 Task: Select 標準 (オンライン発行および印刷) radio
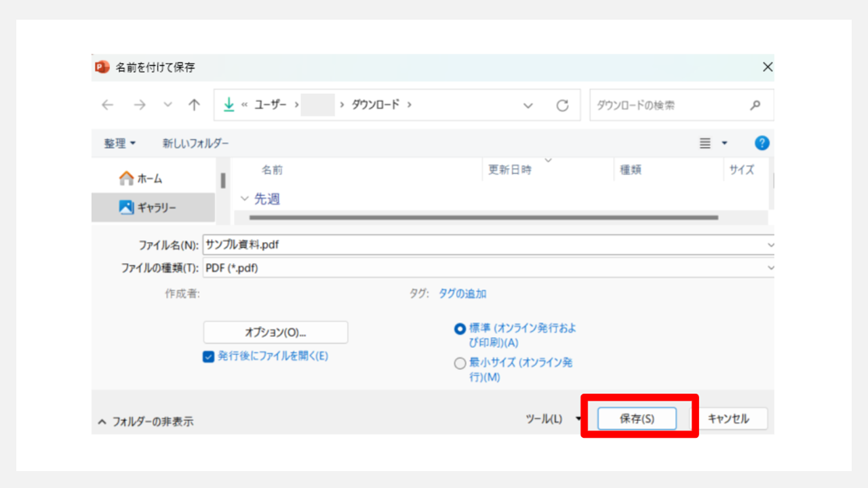460,329
